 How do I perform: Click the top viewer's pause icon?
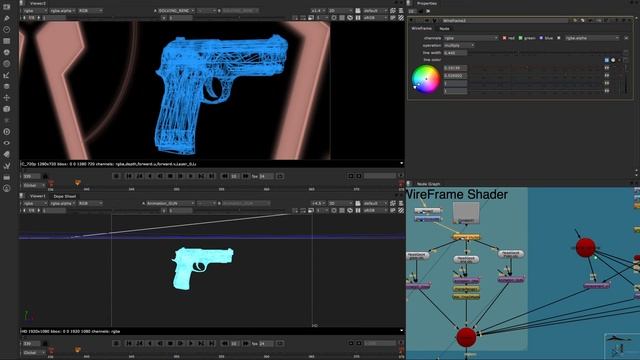[358, 18]
